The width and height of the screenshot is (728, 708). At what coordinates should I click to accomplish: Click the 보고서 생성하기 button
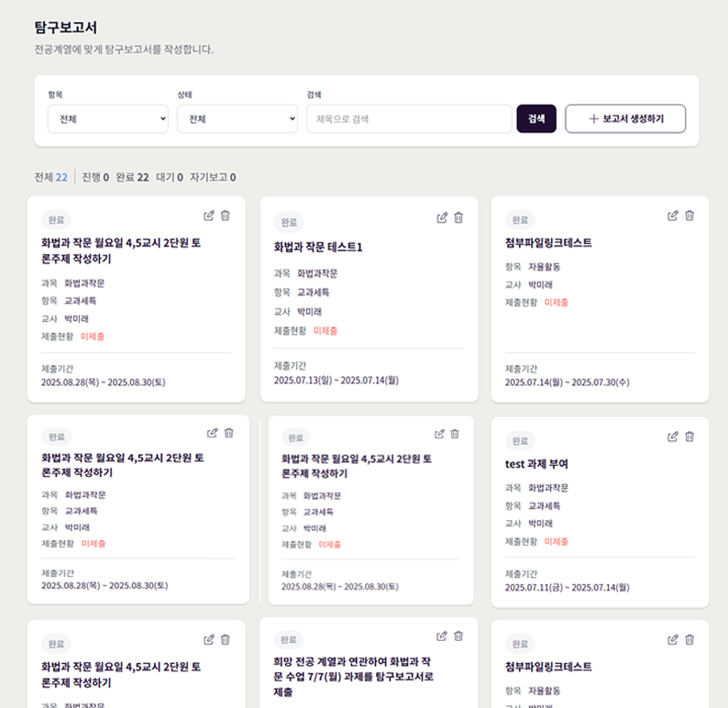pos(625,118)
